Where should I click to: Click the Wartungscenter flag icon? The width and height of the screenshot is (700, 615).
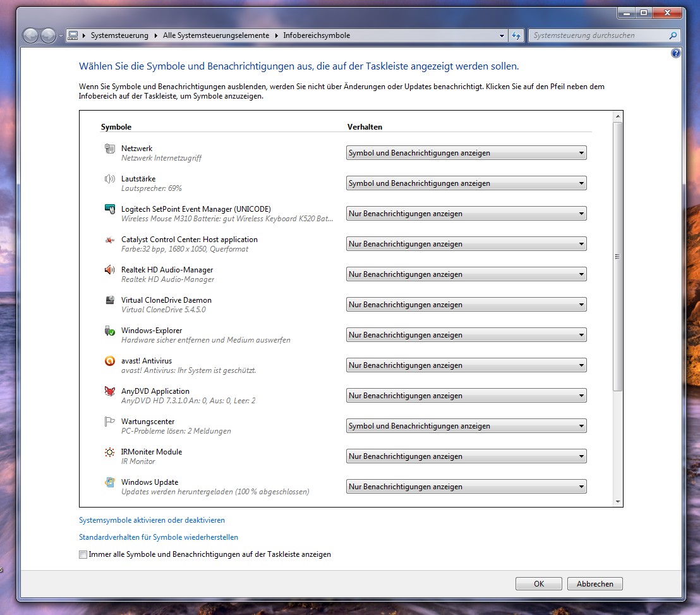pyautogui.click(x=110, y=422)
